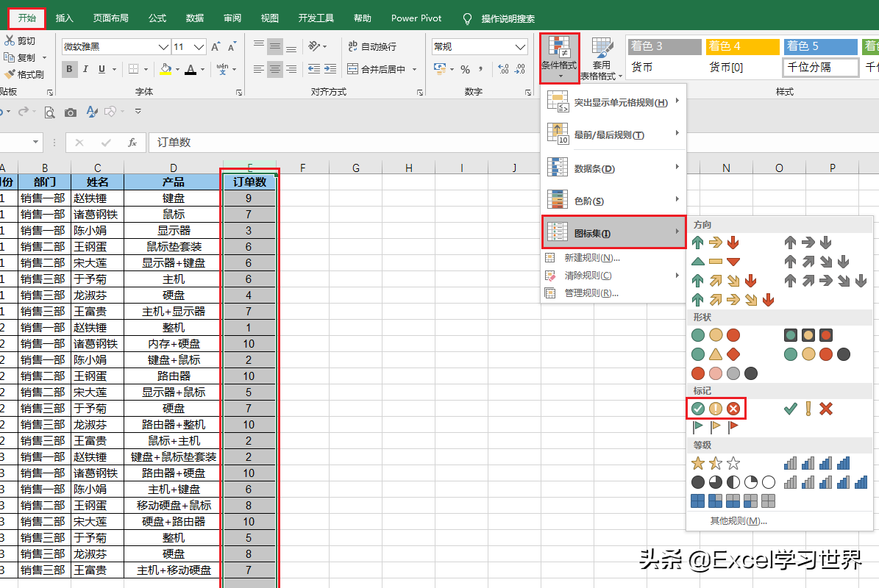This screenshot has width=879, height=588.
Task: Click the percent style icon
Action: pyautogui.click(x=466, y=69)
